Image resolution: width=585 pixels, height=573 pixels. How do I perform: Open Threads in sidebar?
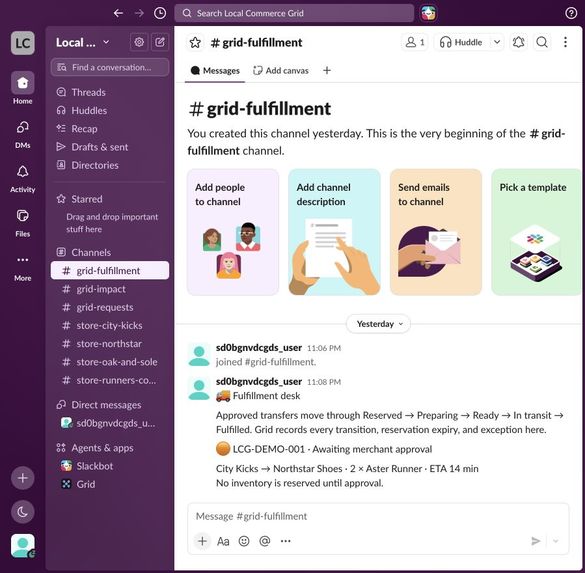[x=110, y=92]
